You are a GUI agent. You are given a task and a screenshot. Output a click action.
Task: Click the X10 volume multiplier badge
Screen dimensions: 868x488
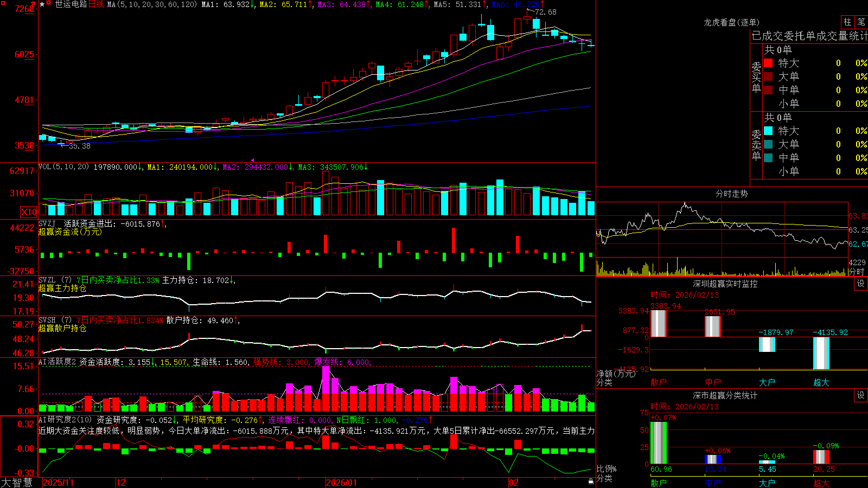click(x=29, y=212)
